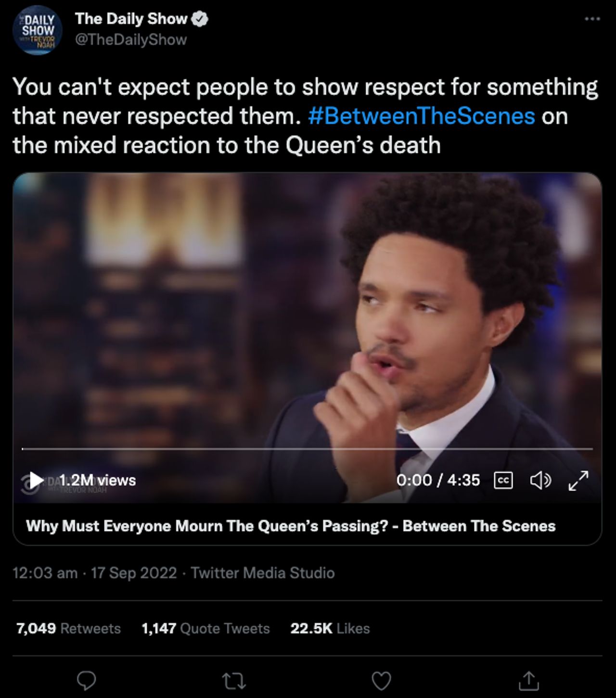Screen dimensions: 616x698
Task: Open the share tweet icon
Action: point(529,680)
